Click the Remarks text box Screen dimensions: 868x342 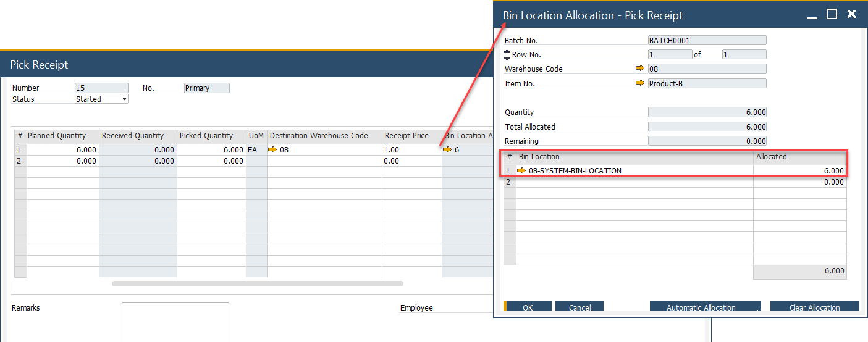(175, 322)
